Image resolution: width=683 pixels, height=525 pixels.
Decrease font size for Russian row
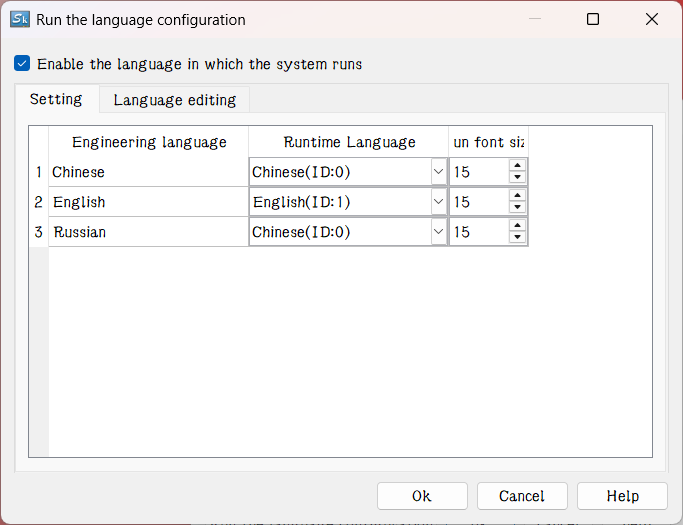pyautogui.click(x=517, y=238)
